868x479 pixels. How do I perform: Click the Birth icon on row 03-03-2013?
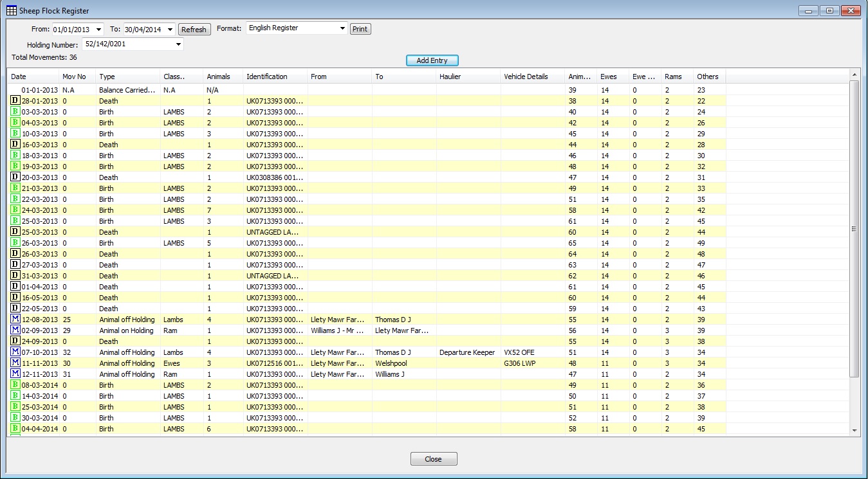pyautogui.click(x=15, y=112)
